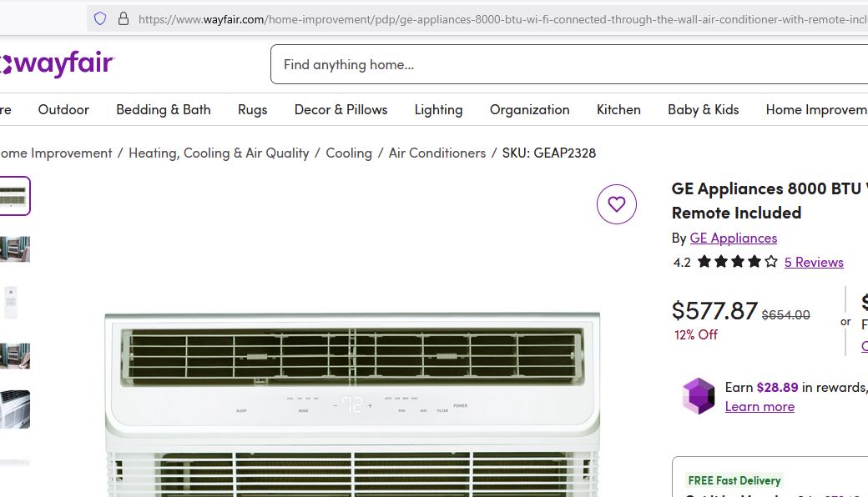Click the purple rewards gem icon
Viewport: 868px width, 497px height.
click(x=699, y=396)
